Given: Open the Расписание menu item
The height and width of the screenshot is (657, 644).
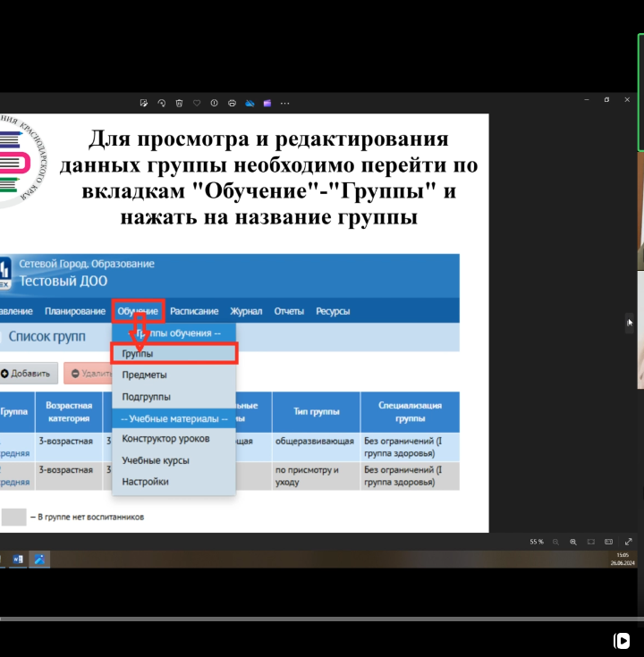Looking at the screenshot, I should point(194,311).
